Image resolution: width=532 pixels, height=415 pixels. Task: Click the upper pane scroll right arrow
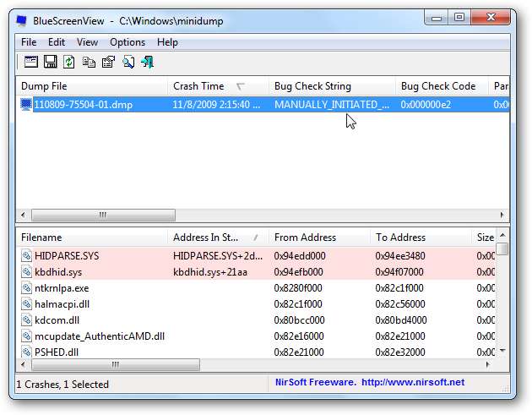pos(503,215)
